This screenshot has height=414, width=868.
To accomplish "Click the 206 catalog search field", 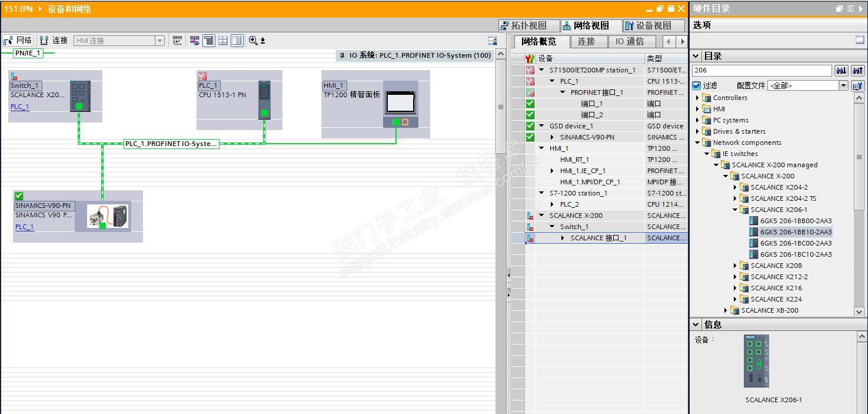I will point(761,70).
